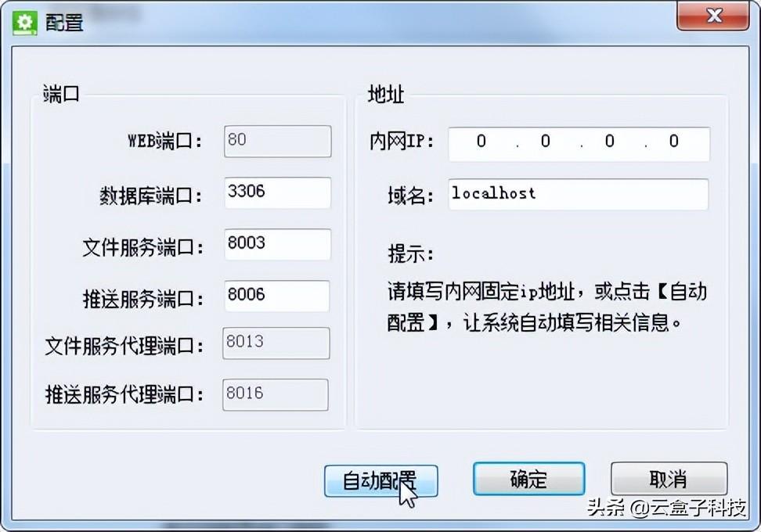This screenshot has width=761, height=532.
Task: Click into 推送服务端口 field 8006
Action: 276,296
